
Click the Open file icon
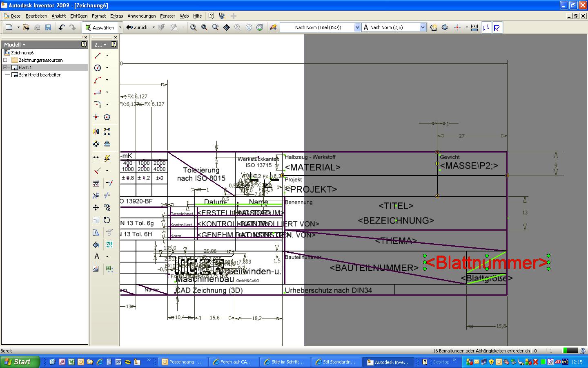pos(26,27)
